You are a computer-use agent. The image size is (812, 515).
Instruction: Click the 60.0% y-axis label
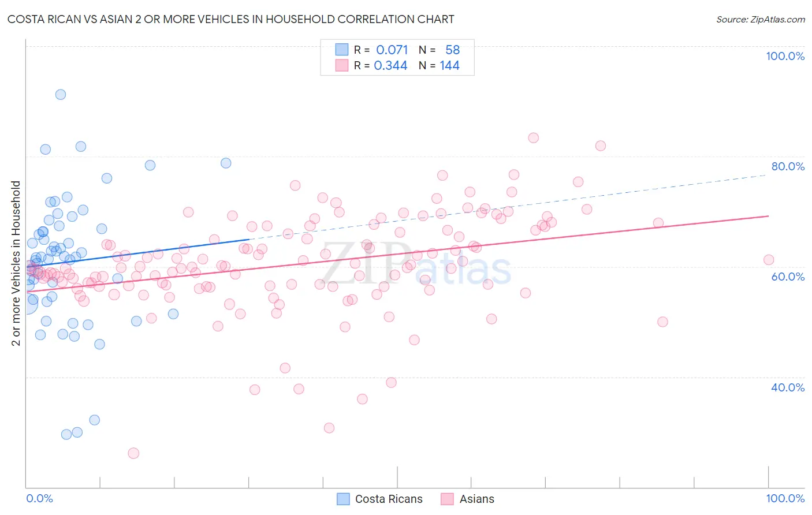(x=788, y=277)
